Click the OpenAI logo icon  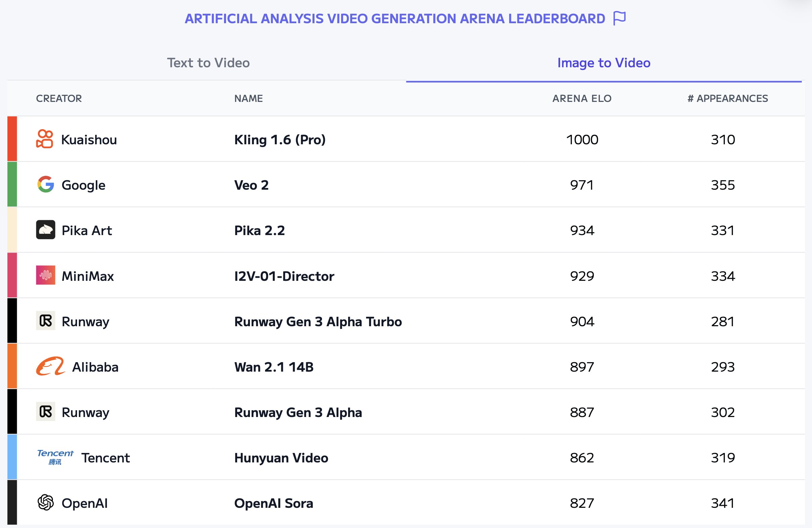(x=46, y=502)
